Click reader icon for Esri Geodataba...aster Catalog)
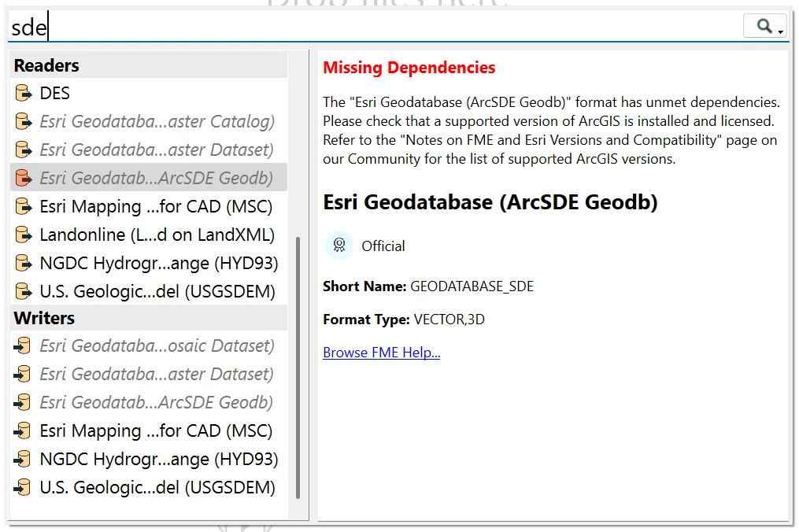The image size is (799, 532). (24, 121)
